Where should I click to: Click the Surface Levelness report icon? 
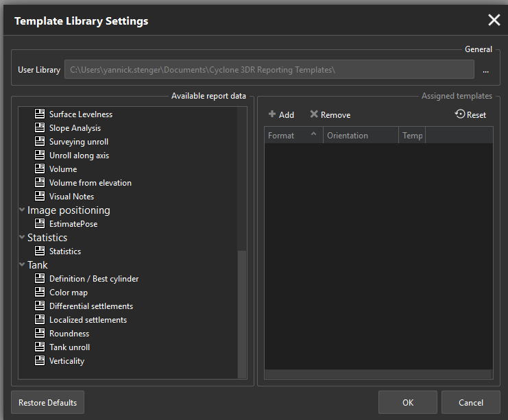(40, 114)
